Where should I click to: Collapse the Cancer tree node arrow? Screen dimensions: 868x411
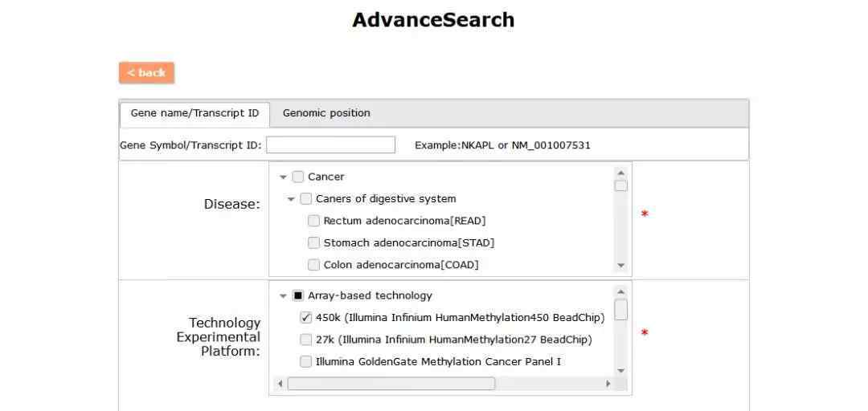coord(284,177)
